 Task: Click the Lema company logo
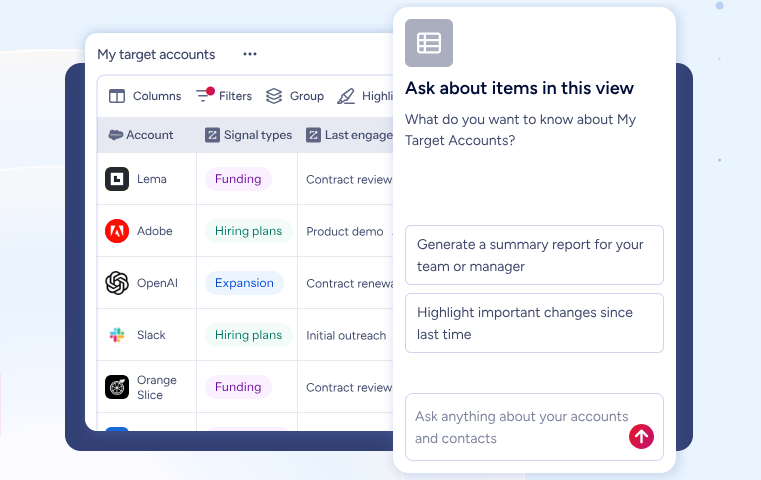pyautogui.click(x=117, y=179)
